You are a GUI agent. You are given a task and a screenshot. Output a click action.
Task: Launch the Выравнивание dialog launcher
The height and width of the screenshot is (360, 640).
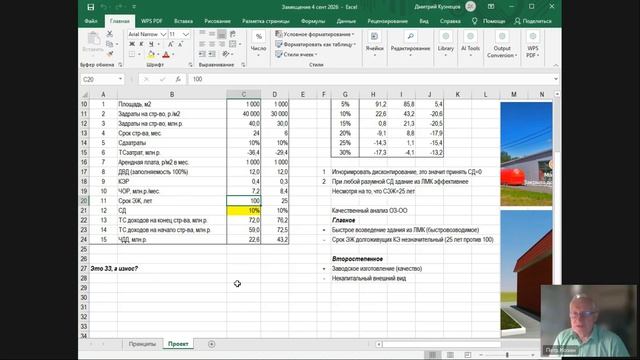243,64
